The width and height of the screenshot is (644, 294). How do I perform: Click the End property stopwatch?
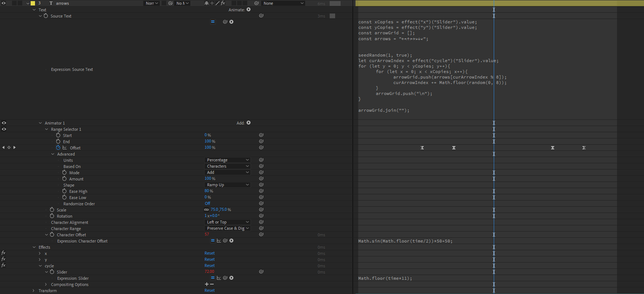(58, 141)
